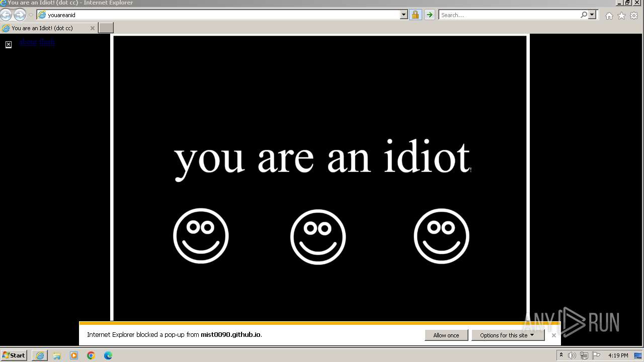Open a new blank tab
Image resolution: width=644 pixels, height=362 pixels.
click(x=106, y=28)
